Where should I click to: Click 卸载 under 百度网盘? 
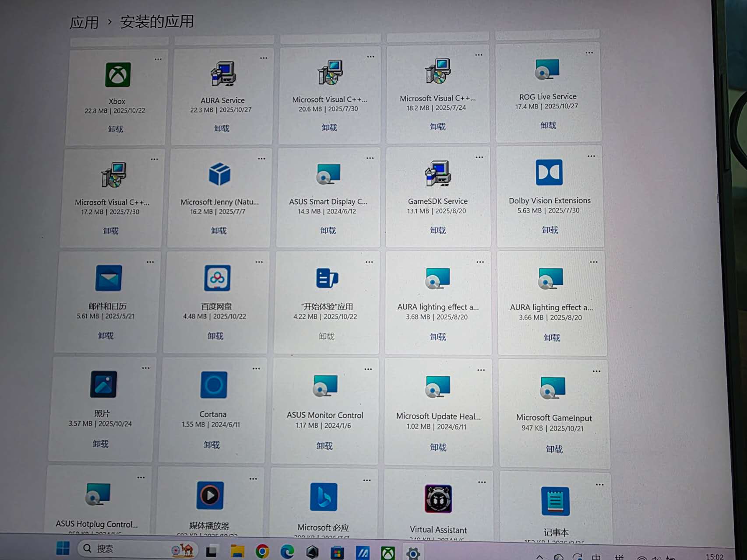(215, 336)
